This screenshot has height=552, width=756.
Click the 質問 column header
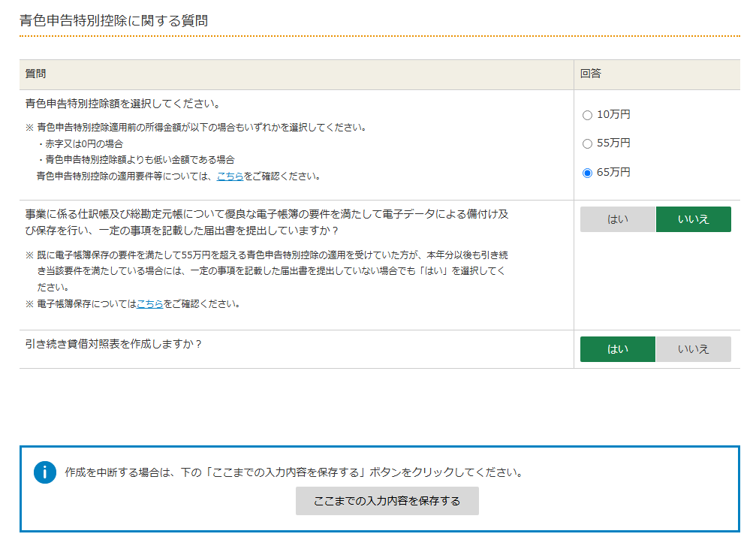(36, 74)
